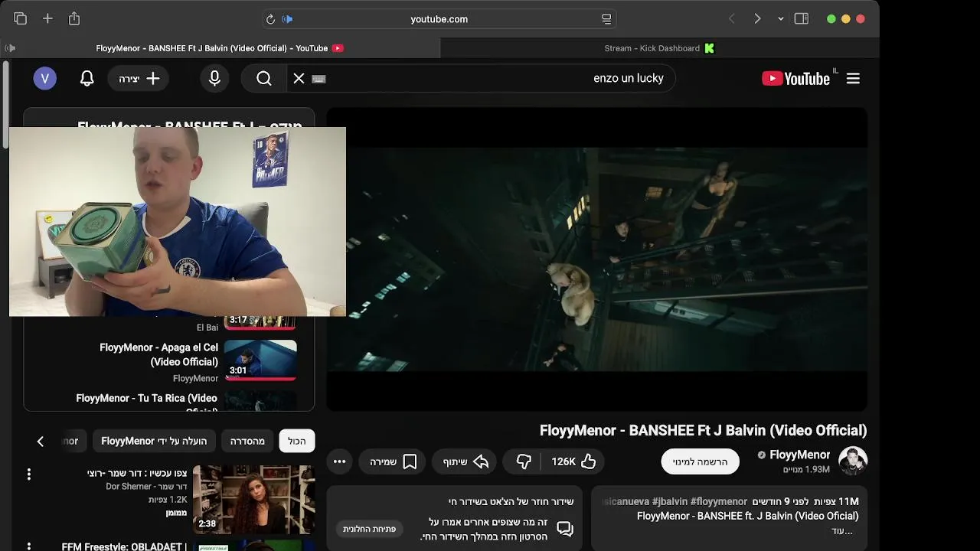Save video with 'שמירה' button

(x=393, y=461)
